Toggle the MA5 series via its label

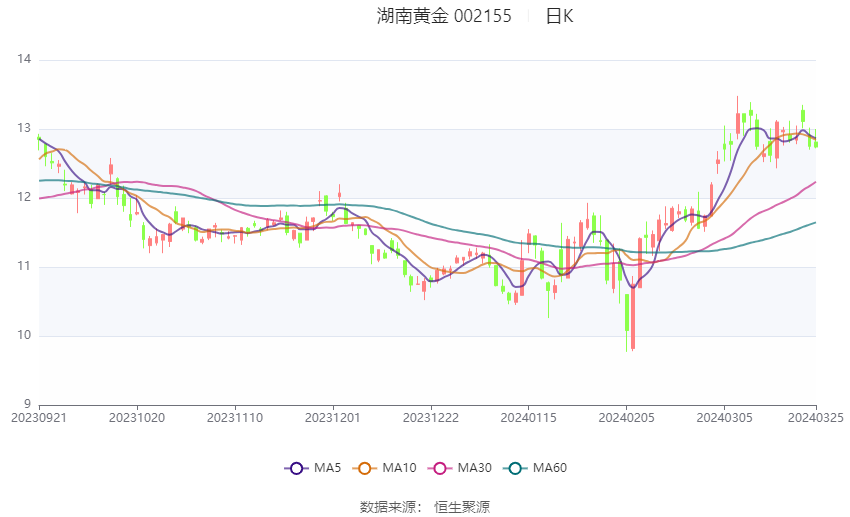click(326, 468)
